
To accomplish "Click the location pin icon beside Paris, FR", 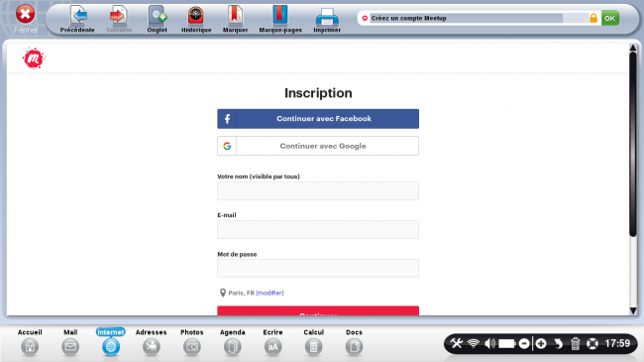I will coord(223,293).
